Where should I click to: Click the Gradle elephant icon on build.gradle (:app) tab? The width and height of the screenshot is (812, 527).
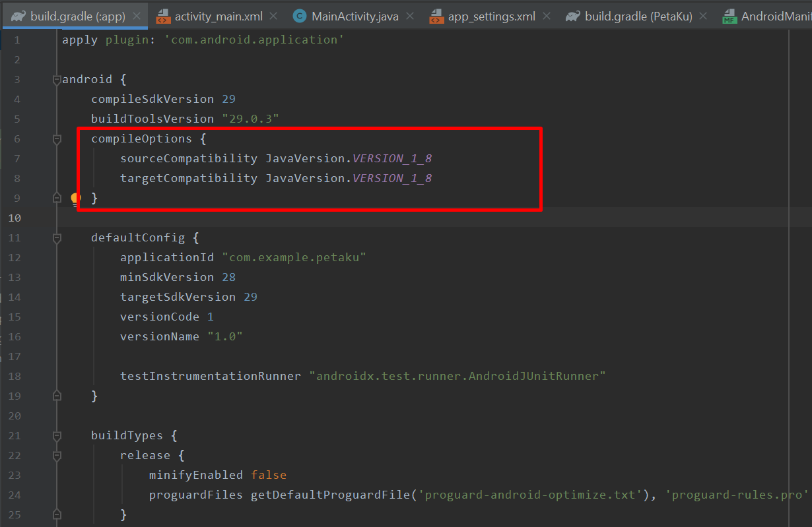click(x=18, y=16)
